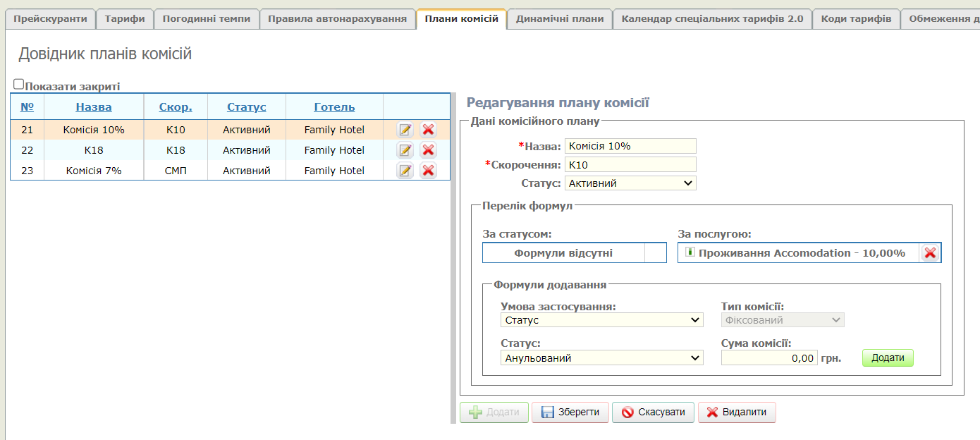The width and height of the screenshot is (980, 440).
Task: Remove Проживання Accomodation formula
Action: pos(930,253)
